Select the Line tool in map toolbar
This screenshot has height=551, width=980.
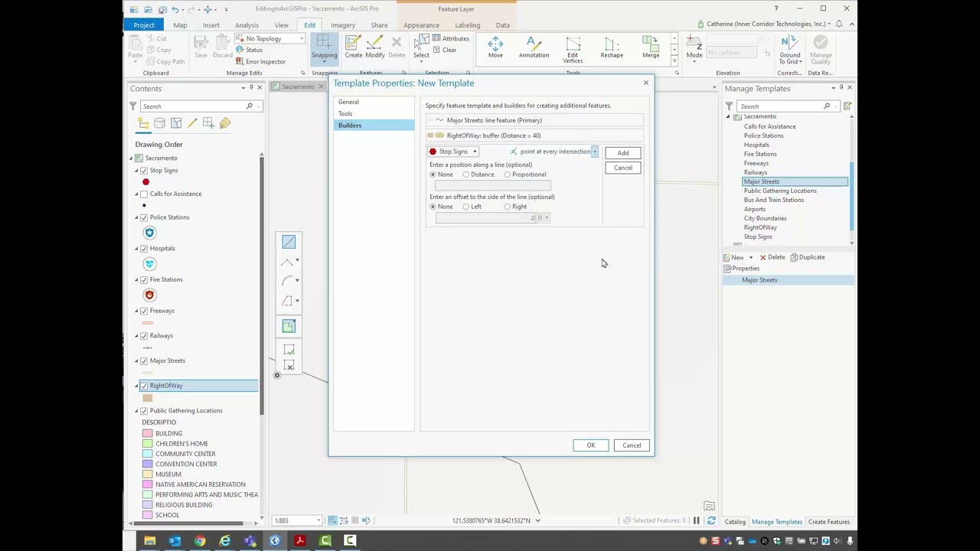pos(289,242)
